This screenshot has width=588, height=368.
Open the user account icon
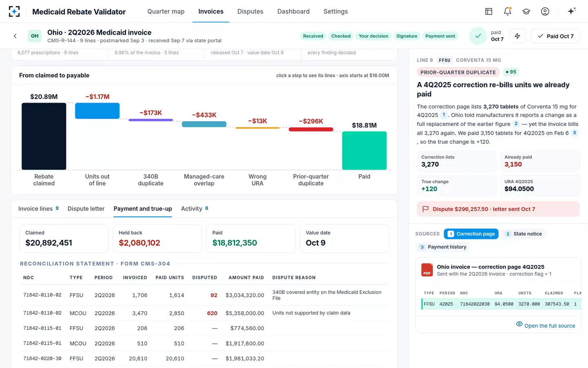tap(545, 11)
